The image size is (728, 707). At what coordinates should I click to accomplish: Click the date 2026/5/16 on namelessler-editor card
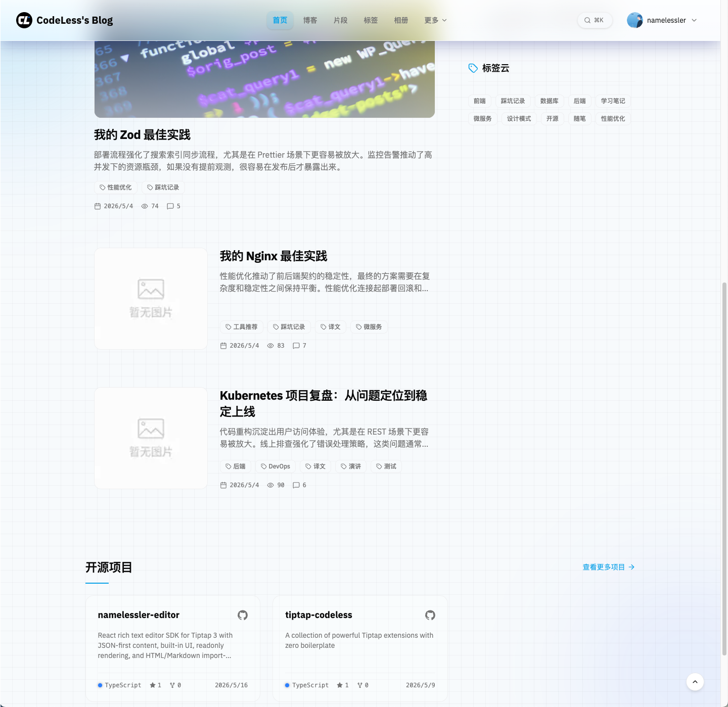click(x=231, y=685)
